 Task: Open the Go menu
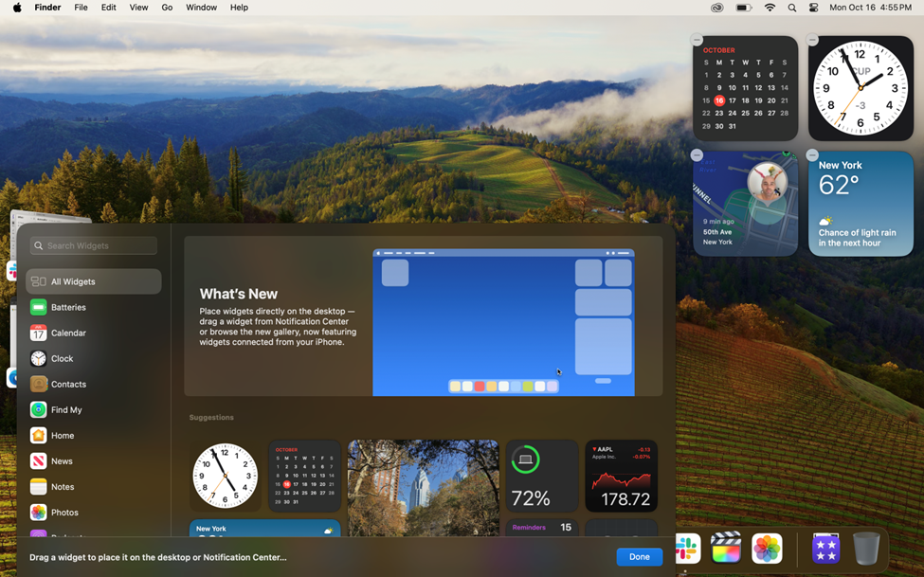coord(168,8)
